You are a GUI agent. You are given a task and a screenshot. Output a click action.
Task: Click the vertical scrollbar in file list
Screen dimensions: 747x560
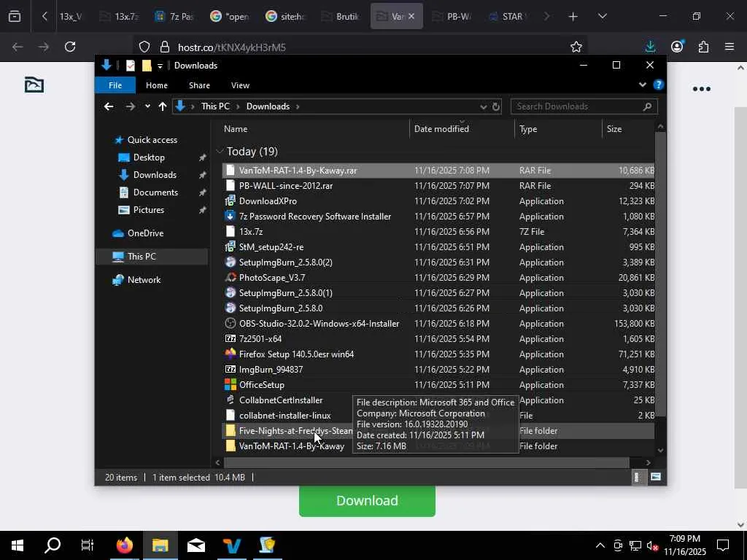click(660, 275)
